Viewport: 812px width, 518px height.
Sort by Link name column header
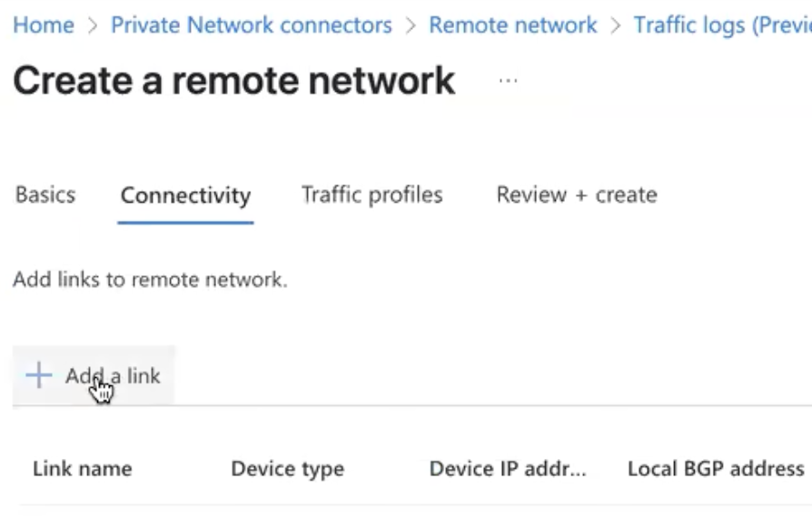click(x=83, y=469)
